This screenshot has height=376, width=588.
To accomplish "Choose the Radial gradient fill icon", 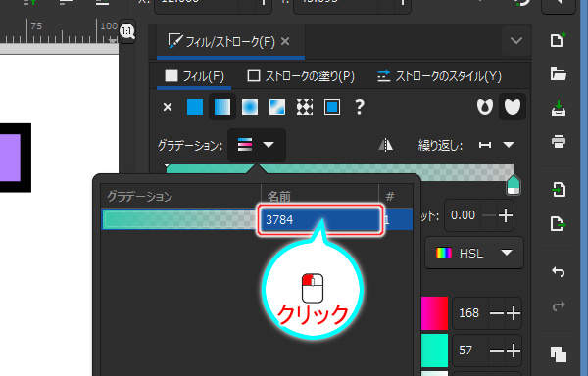I will coord(250,107).
